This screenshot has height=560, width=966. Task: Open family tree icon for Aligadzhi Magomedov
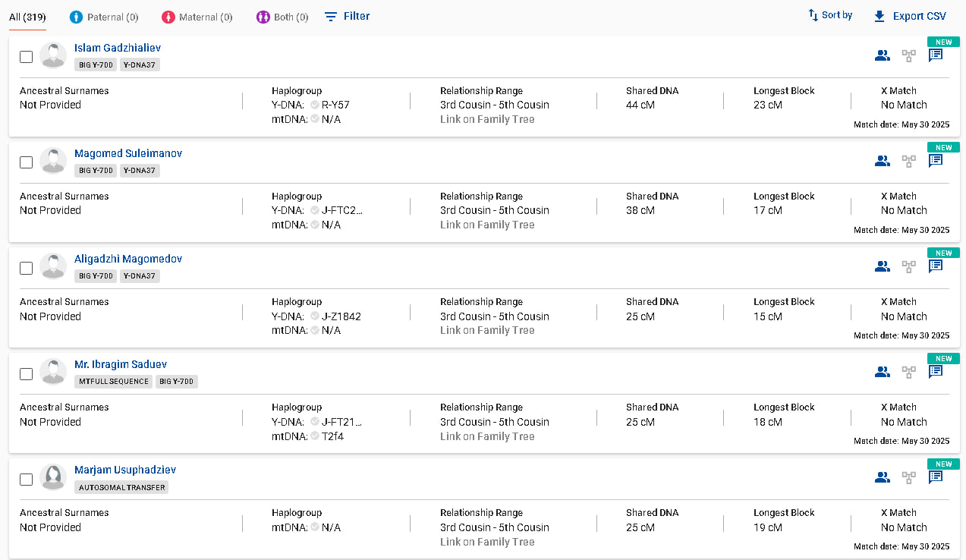tap(908, 266)
